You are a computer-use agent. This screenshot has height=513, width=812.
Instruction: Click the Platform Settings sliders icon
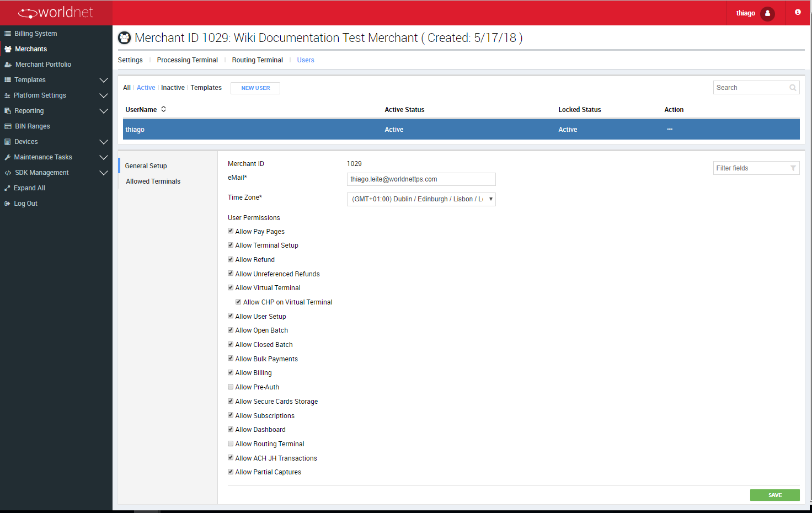pos(7,95)
